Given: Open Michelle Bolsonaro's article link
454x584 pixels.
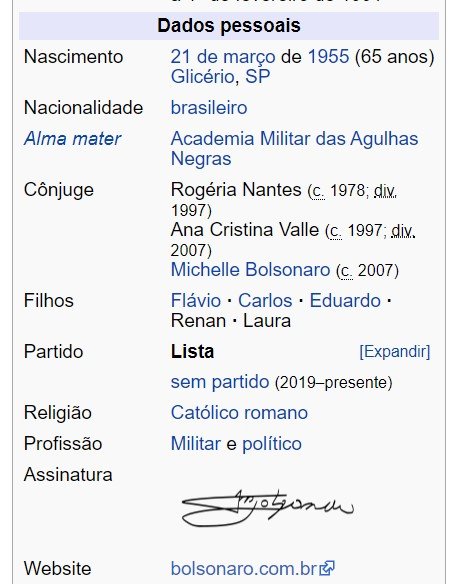Looking at the screenshot, I should (x=250, y=269).
